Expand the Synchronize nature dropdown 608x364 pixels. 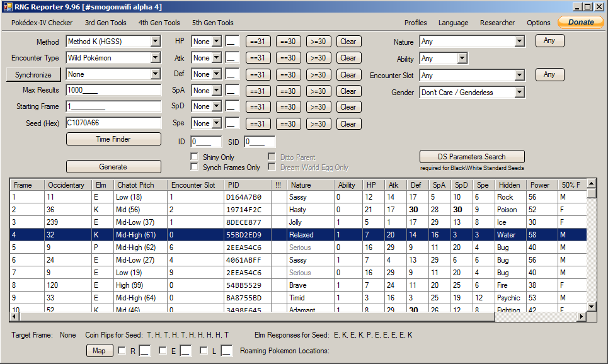[x=156, y=74]
